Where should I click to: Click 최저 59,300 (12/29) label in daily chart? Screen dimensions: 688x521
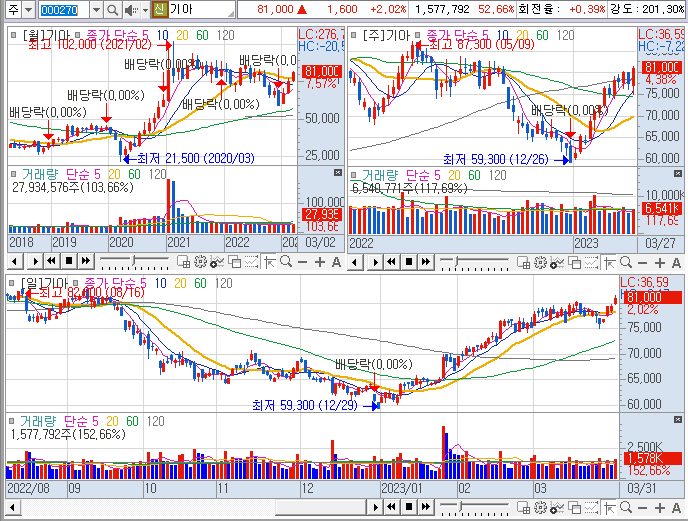click(305, 405)
